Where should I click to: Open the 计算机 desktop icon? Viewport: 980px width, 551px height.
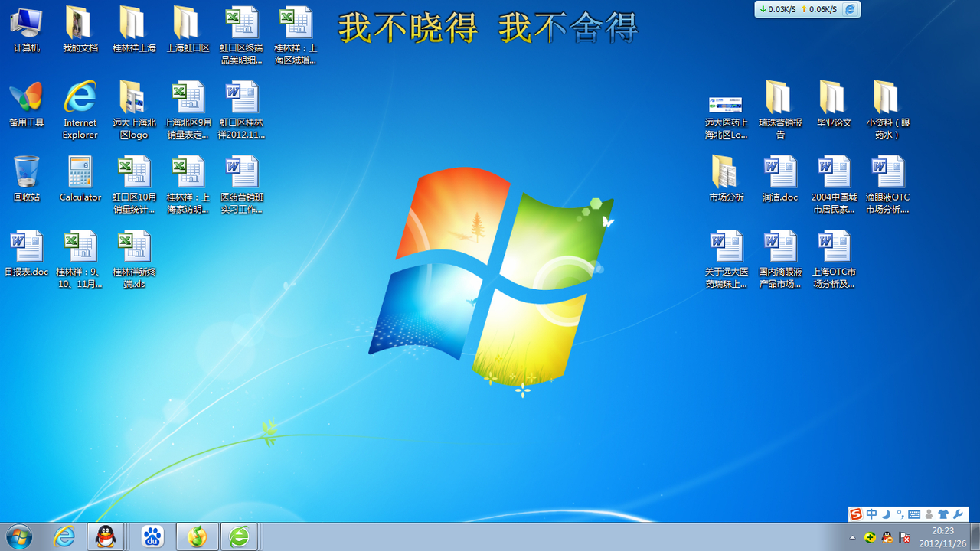tap(27, 30)
